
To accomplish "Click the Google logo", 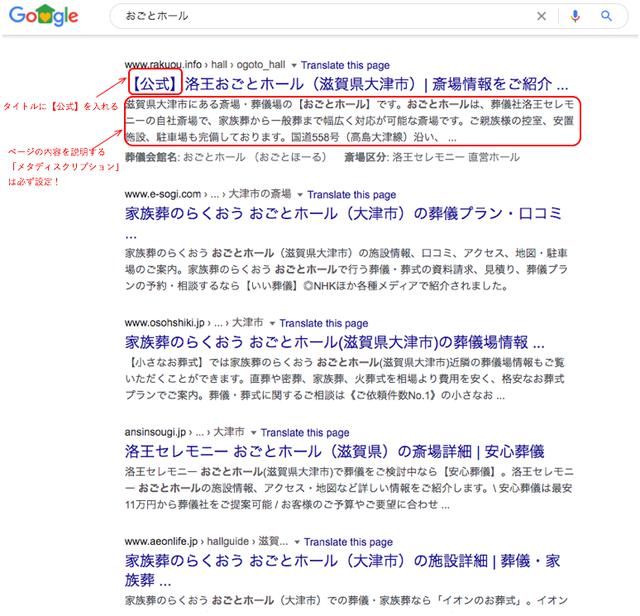I will (43, 16).
